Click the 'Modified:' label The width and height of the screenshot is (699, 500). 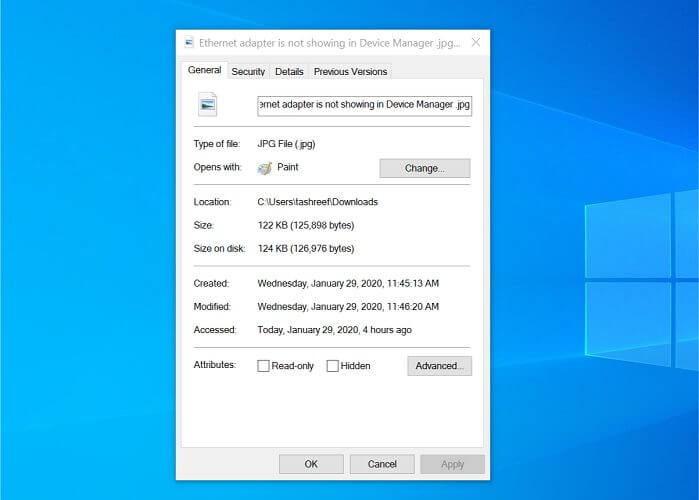(x=212, y=307)
